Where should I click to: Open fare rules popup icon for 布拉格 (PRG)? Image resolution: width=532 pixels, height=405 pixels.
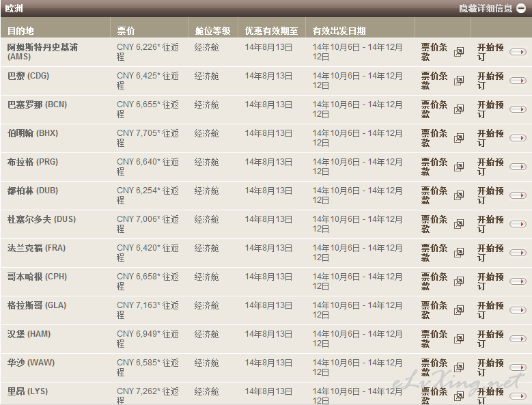pos(459,167)
